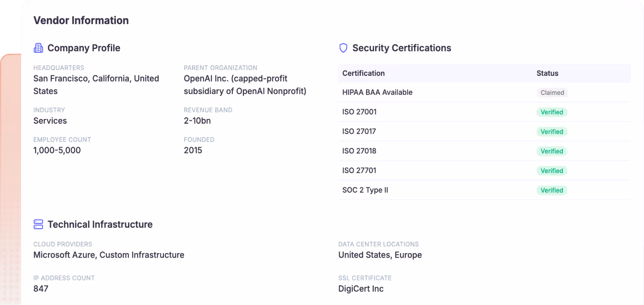Click the Company Profile heading text
The image size is (644, 305).
point(84,48)
